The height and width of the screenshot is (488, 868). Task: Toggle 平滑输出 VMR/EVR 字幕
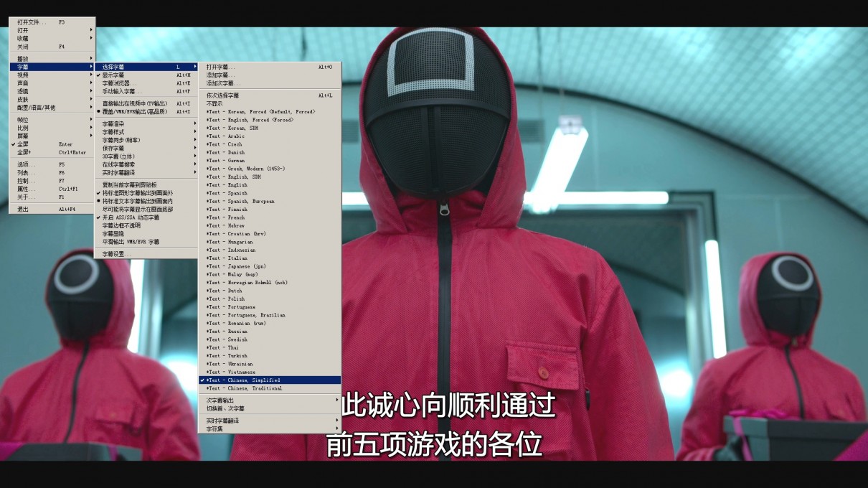[x=146, y=242]
